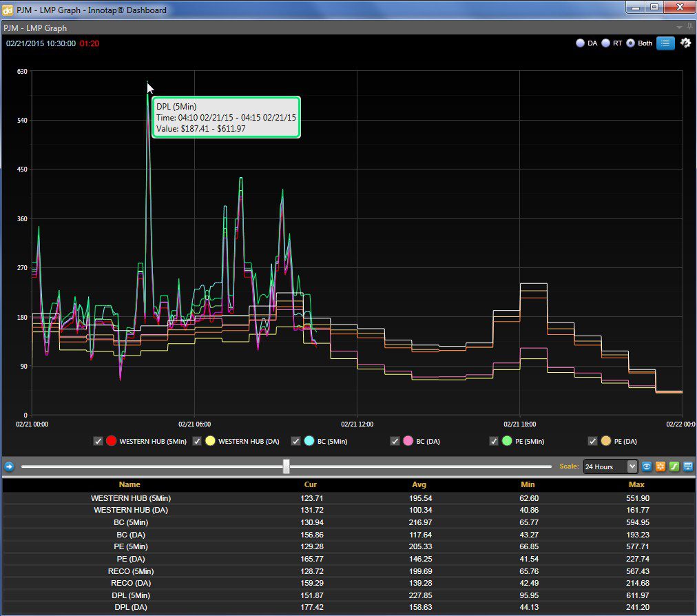
Task: Select the RECO (DA) table row name
Action: coord(131,583)
